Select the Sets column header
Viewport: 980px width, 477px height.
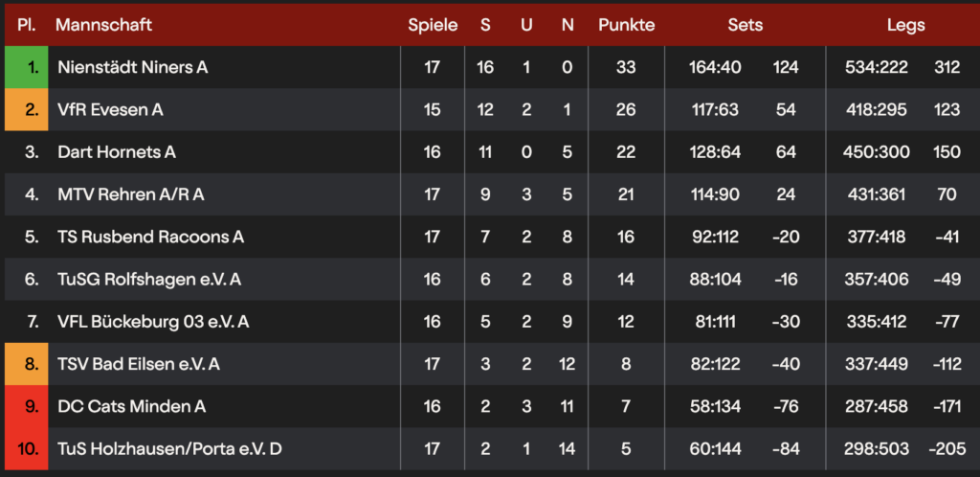(745, 25)
